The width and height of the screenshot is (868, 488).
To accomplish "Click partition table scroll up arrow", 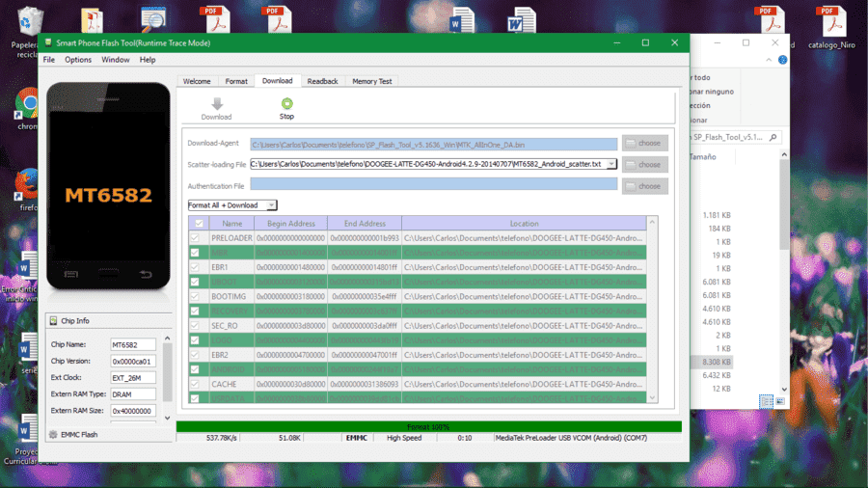I will 652,222.
